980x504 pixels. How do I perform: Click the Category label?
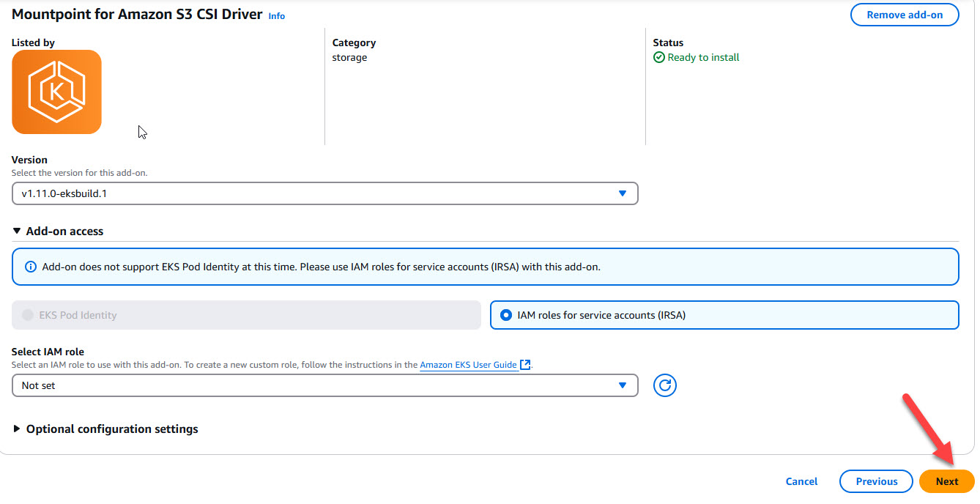(x=354, y=42)
